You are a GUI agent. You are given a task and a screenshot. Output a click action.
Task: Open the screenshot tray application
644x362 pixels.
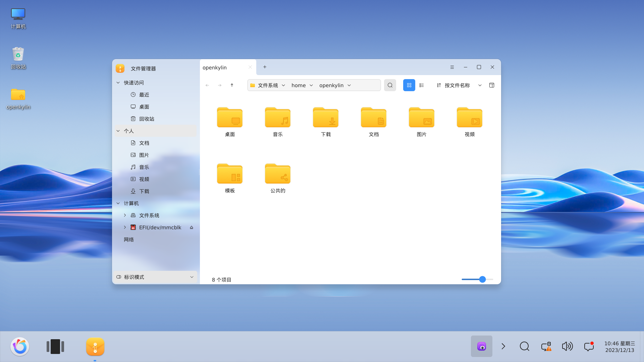pos(482,346)
